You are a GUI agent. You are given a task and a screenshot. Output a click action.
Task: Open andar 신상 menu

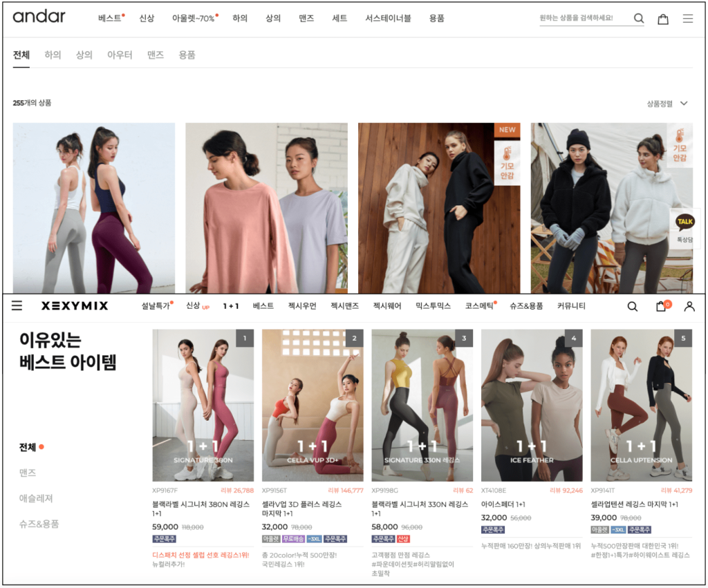pos(147,18)
